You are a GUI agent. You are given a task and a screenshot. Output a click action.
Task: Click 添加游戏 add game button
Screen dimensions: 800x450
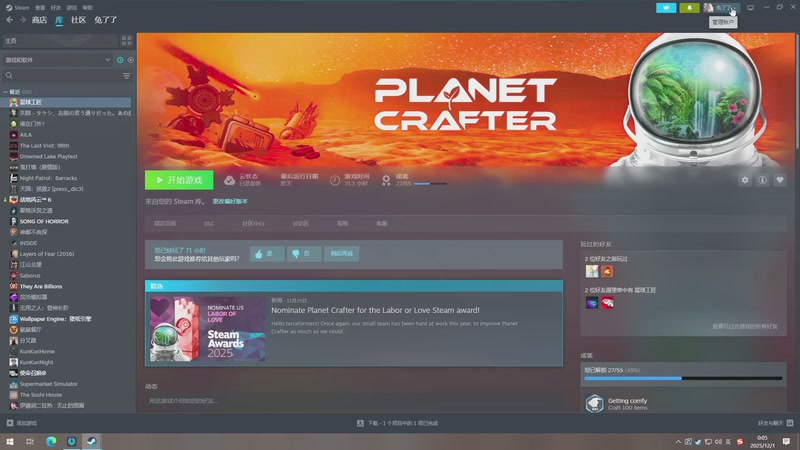pos(21,423)
